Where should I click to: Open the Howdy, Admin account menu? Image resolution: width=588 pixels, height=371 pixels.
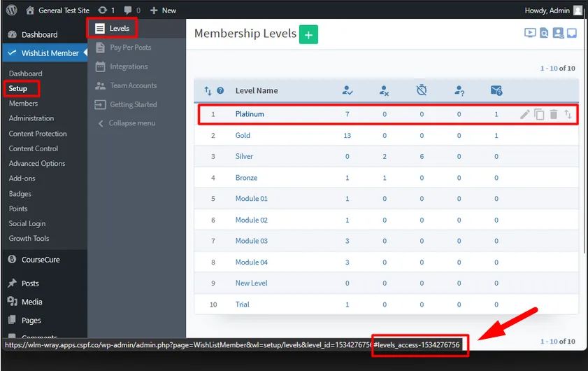553,10
